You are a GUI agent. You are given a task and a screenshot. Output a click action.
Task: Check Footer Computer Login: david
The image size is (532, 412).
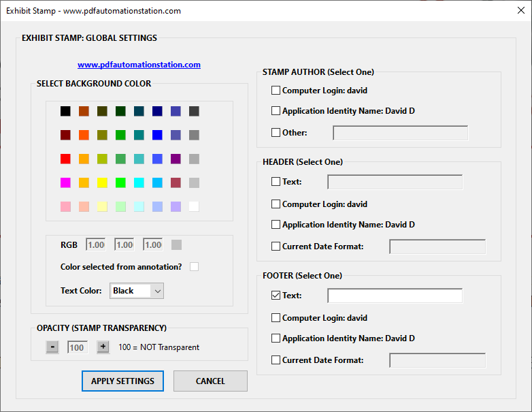[276, 318]
